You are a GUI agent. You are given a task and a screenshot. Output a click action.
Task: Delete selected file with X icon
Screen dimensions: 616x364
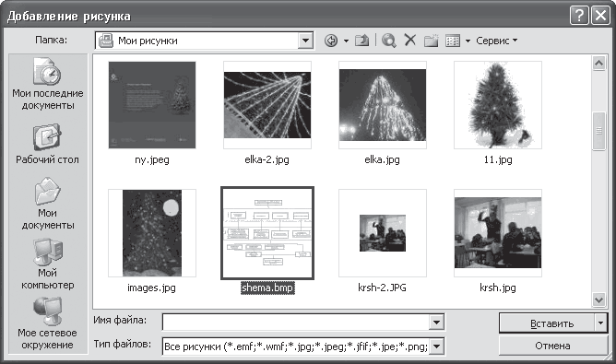[410, 40]
